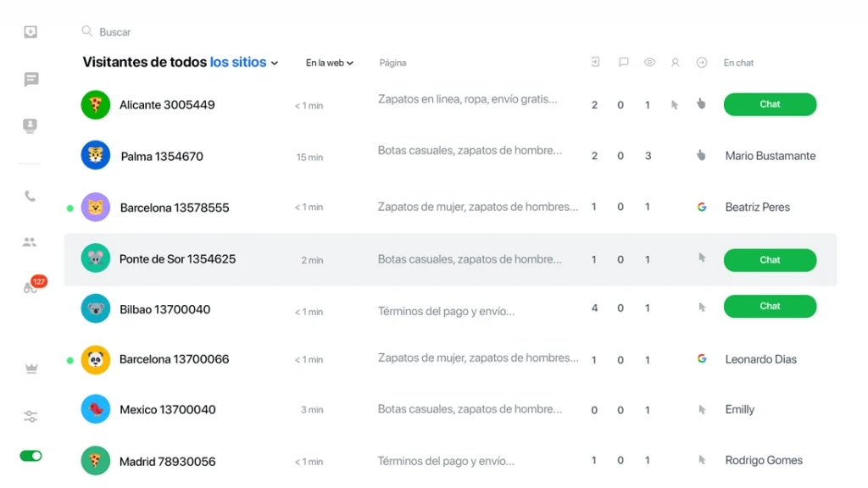The image size is (868, 488).
Task: Click the 'Página' column header
Action: (x=392, y=62)
